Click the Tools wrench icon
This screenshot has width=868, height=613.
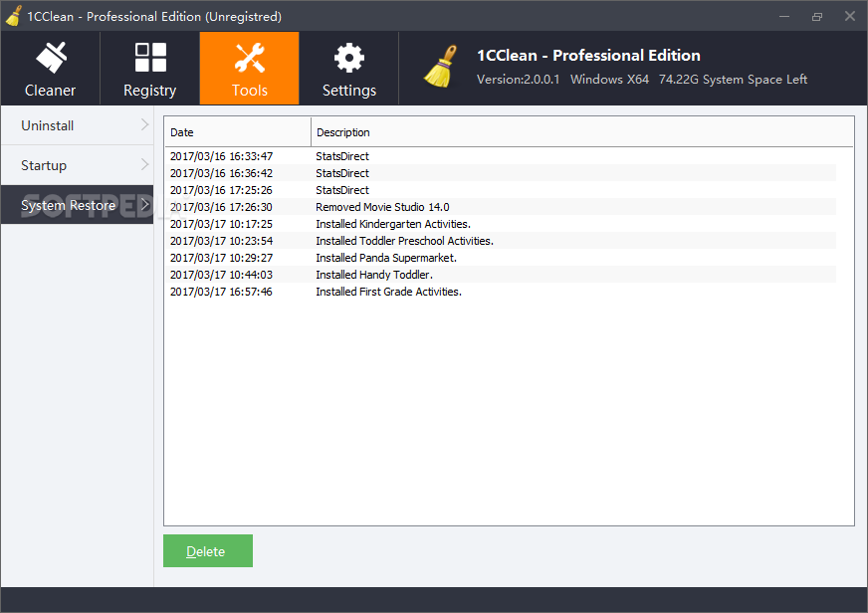(x=250, y=58)
